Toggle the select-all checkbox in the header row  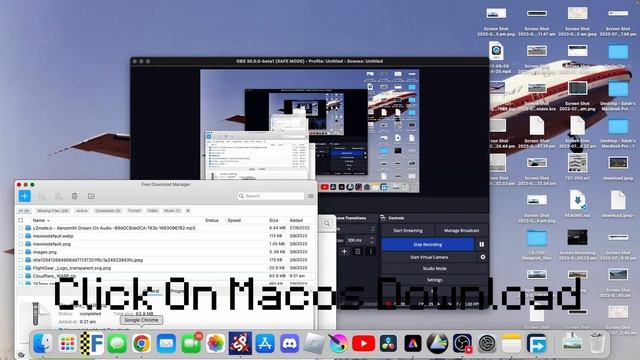click(20, 220)
